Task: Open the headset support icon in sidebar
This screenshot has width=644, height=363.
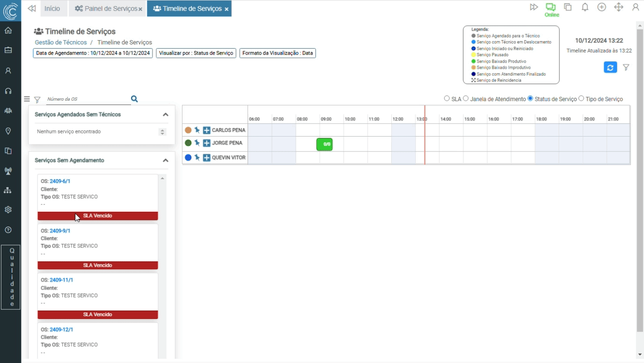Action: [x=8, y=91]
